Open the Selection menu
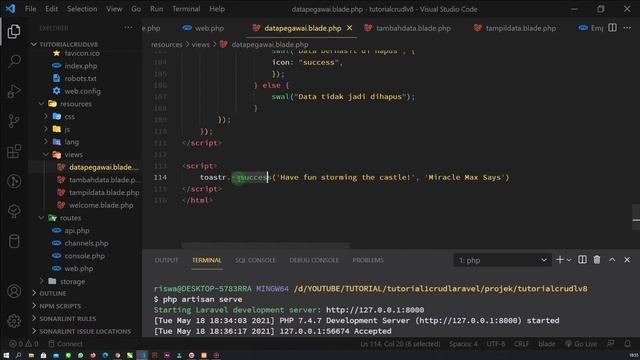This screenshot has width=640, height=360. pos(82,9)
